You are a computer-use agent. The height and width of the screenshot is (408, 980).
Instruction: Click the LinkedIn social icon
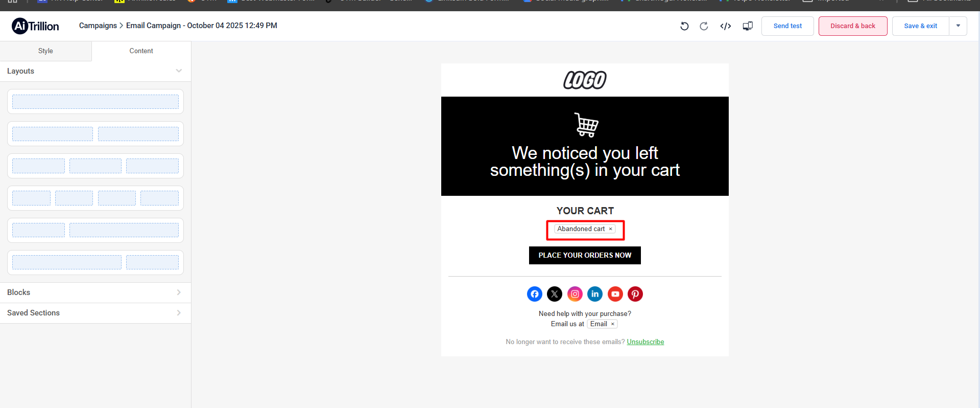point(595,294)
